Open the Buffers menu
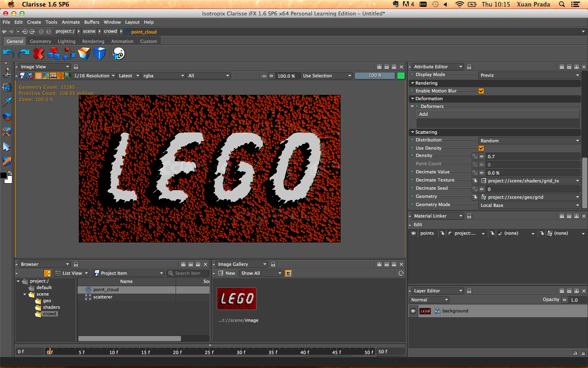Image resolution: width=588 pixels, height=368 pixels. (92, 22)
